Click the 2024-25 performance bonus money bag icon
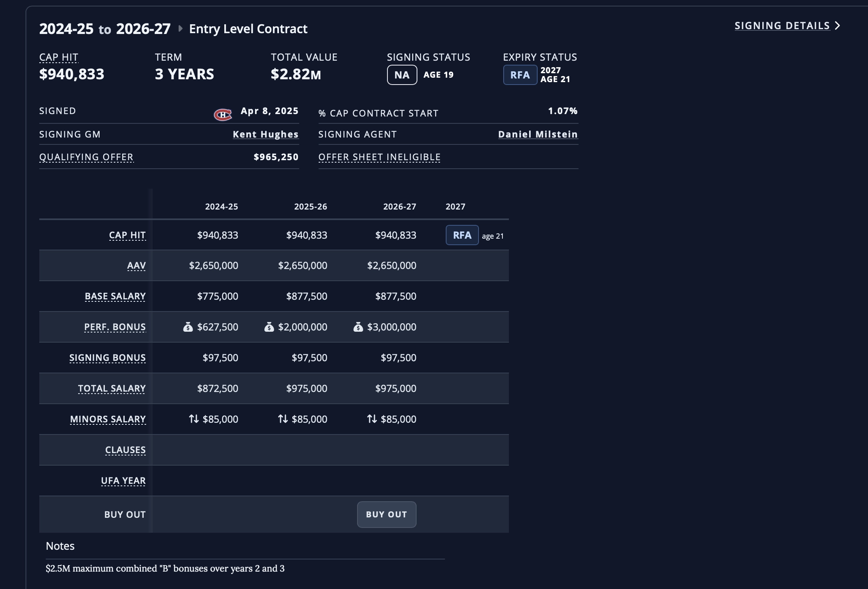 [188, 327]
